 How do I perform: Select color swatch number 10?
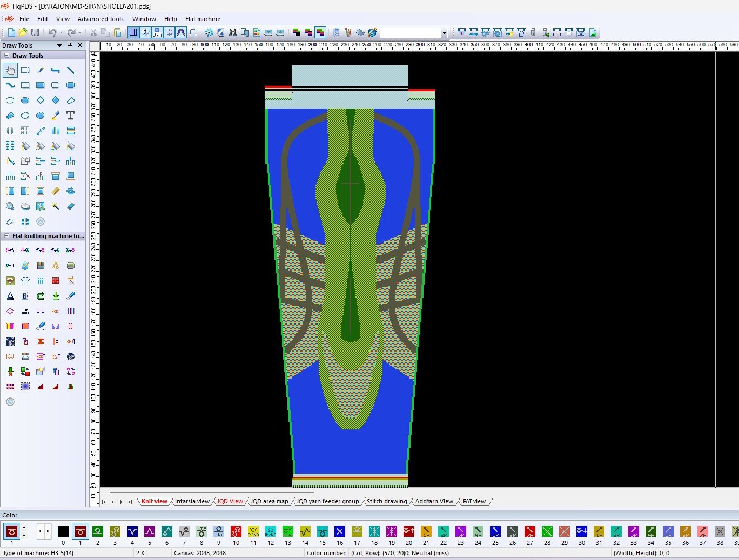[x=236, y=532]
